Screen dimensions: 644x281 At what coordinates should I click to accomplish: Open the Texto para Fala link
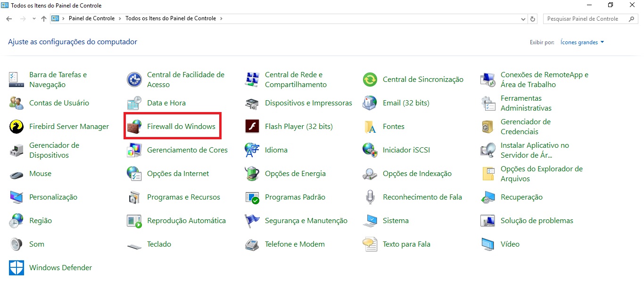[x=406, y=244]
